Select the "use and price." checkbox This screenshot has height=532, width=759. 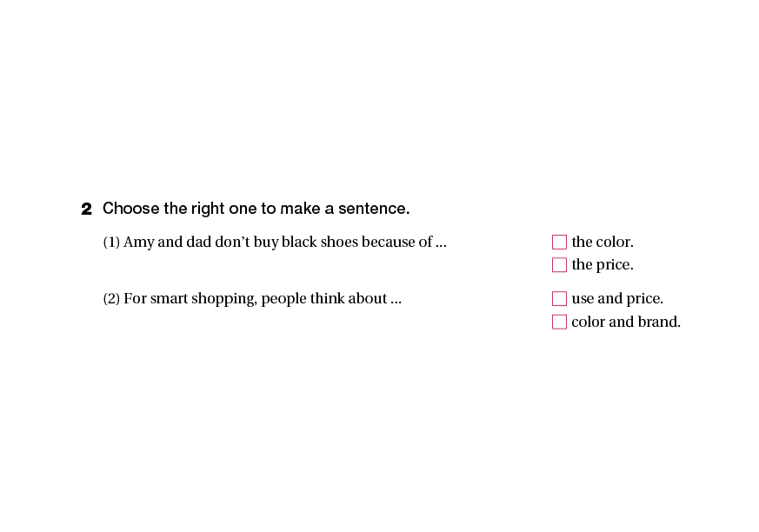[x=559, y=299]
